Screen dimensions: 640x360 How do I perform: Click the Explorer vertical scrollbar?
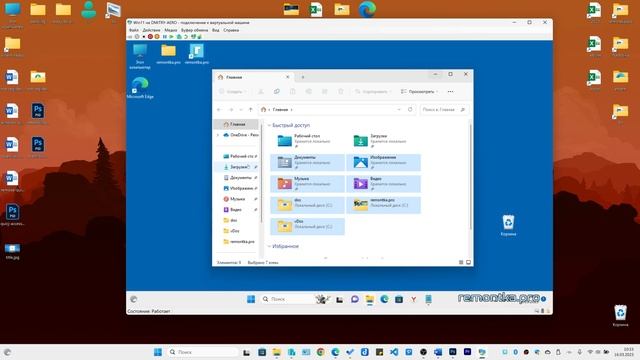point(471,176)
